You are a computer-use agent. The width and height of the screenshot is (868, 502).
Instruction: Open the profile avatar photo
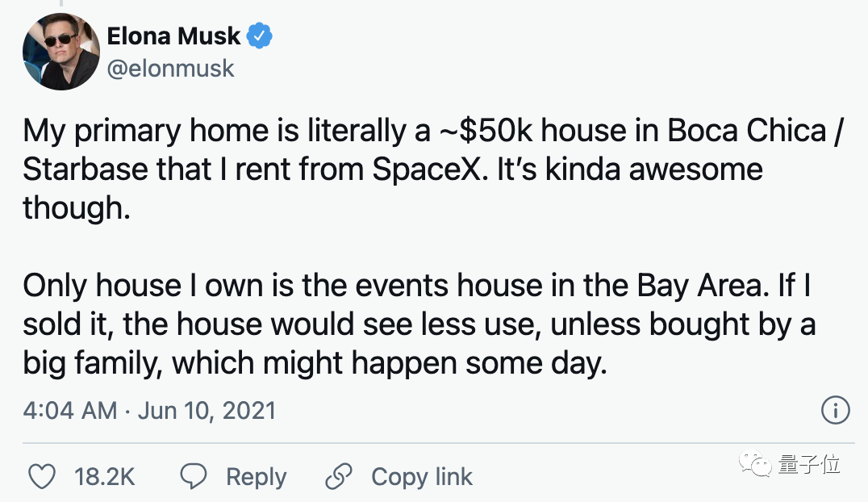[x=61, y=56]
